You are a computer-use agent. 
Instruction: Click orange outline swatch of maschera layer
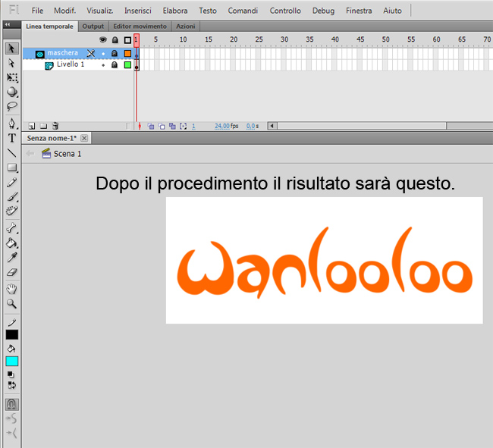(x=127, y=53)
